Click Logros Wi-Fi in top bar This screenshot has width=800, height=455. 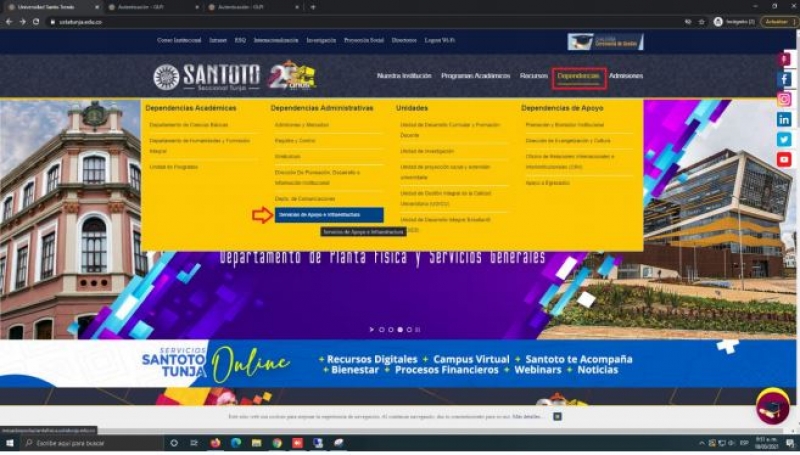click(439, 40)
